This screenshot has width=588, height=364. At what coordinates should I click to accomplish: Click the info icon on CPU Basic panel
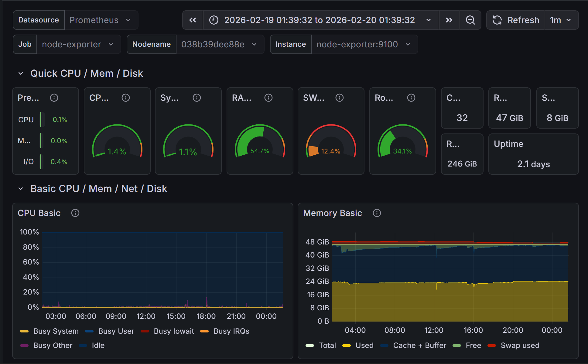[x=75, y=213]
